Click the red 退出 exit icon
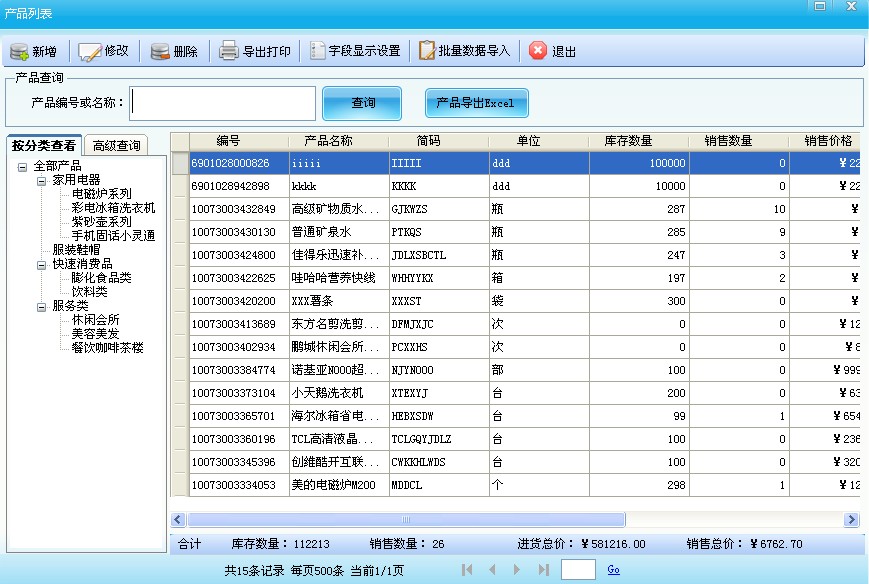Viewport: 869px width, 584px height. coord(538,50)
